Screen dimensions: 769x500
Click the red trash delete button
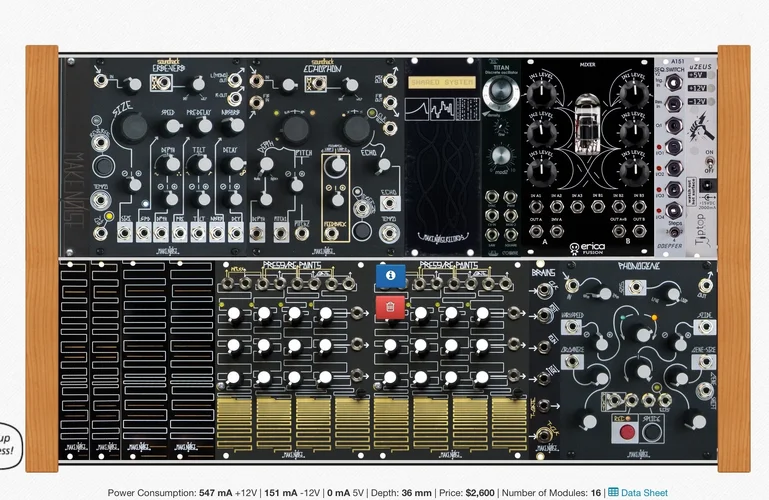tap(390, 307)
